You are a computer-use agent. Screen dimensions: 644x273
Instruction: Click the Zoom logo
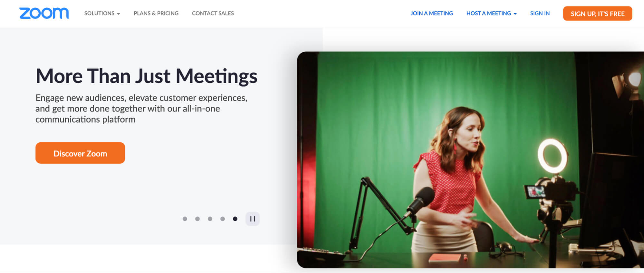click(x=44, y=13)
